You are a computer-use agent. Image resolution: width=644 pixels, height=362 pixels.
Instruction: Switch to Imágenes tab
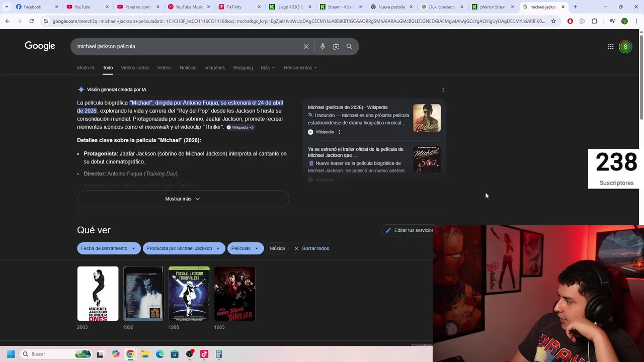pyautogui.click(x=214, y=67)
